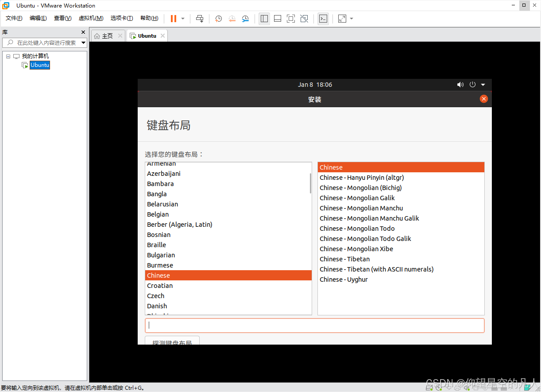541x392 pixels.
Task: Close the 主页 tab
Action: [120, 36]
